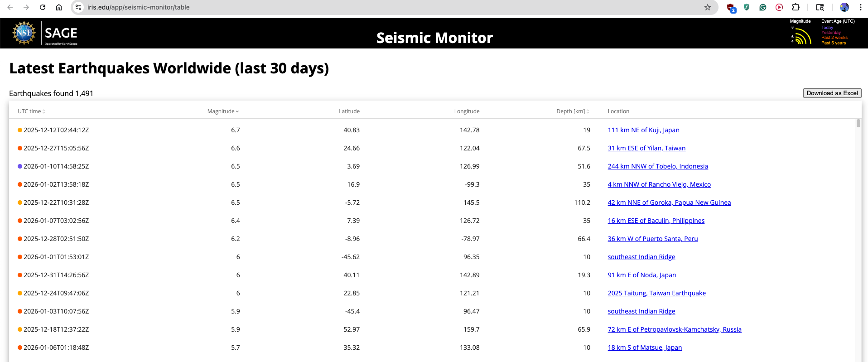Open the 111 km NE of Kuji, Japan link
Screen dimensions: 868x362
tap(643, 130)
